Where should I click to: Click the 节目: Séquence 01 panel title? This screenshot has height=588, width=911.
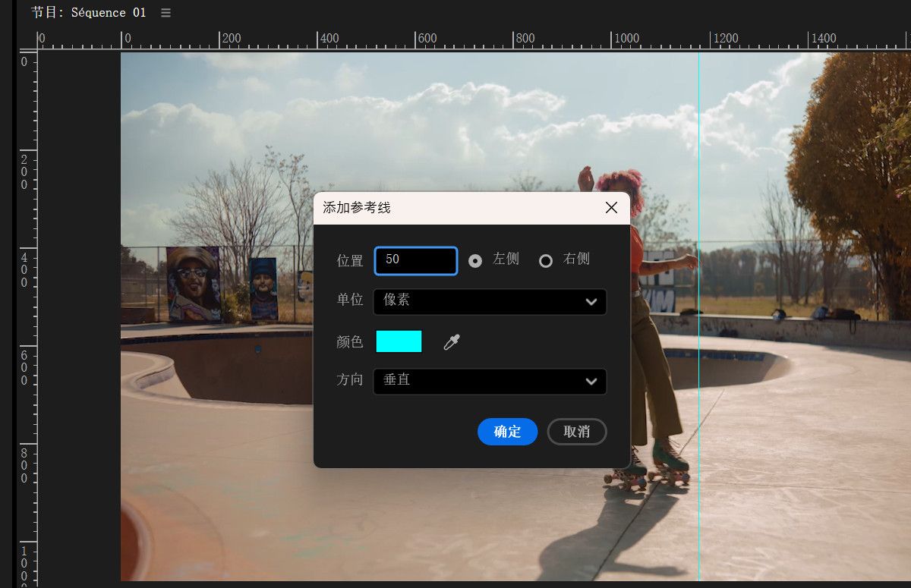pyautogui.click(x=88, y=13)
